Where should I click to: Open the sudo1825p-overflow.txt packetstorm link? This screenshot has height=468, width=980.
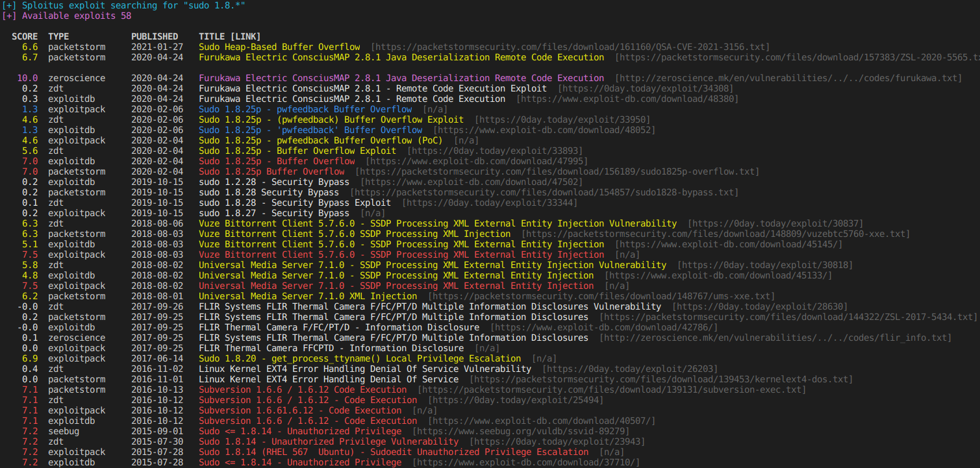click(557, 171)
